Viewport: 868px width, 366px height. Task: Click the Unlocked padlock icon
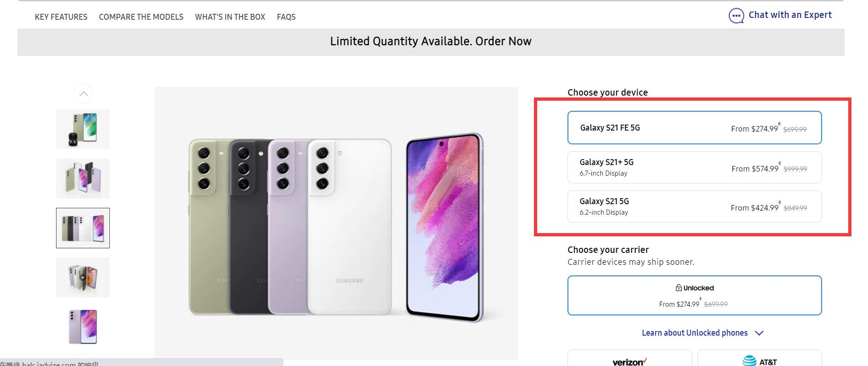[678, 288]
